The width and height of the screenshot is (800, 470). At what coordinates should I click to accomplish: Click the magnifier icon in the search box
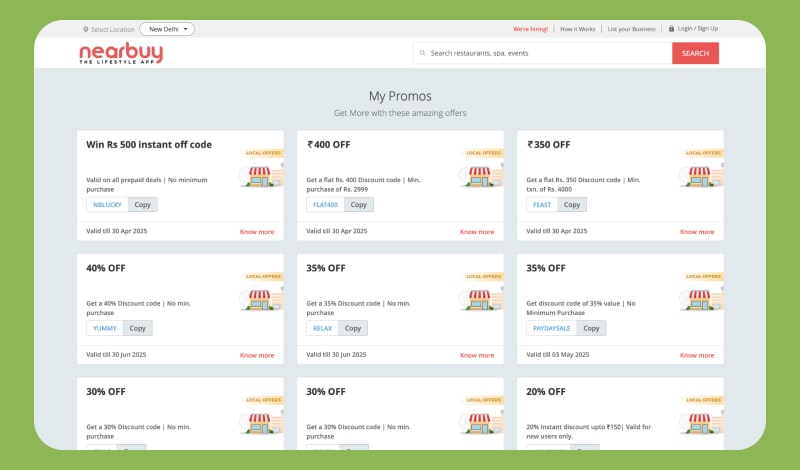pyautogui.click(x=422, y=53)
